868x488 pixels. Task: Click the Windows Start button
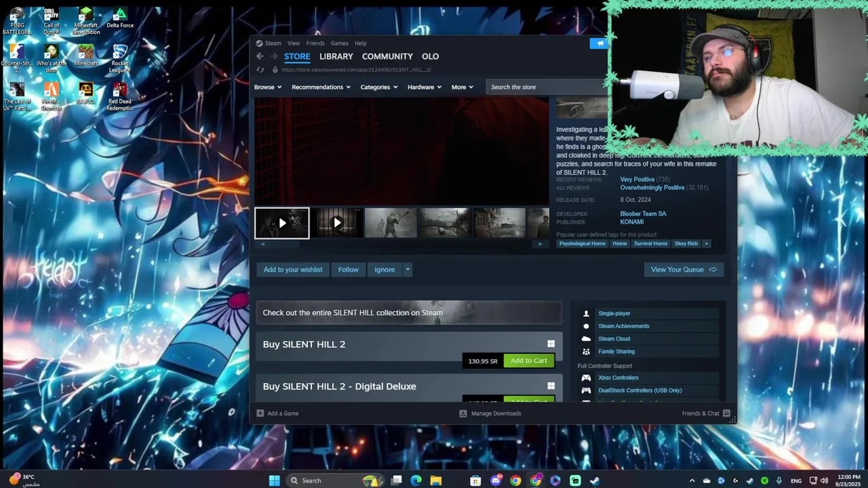(274, 481)
